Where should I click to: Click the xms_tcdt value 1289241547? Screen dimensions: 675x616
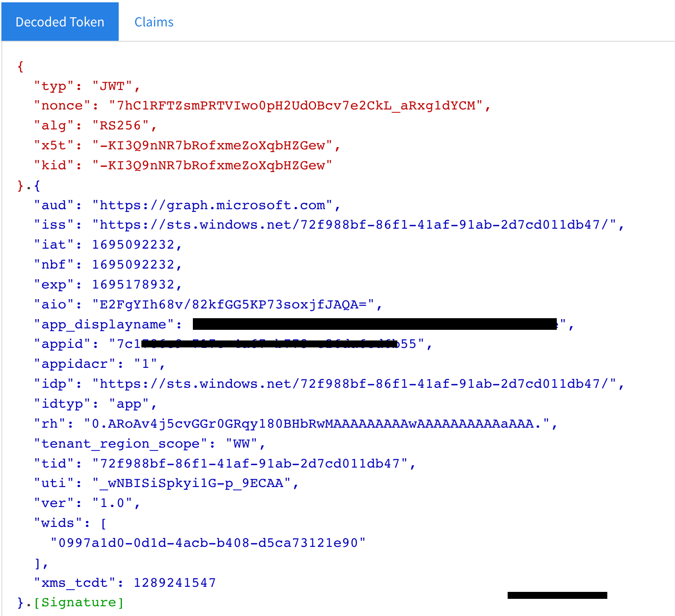[x=175, y=583]
